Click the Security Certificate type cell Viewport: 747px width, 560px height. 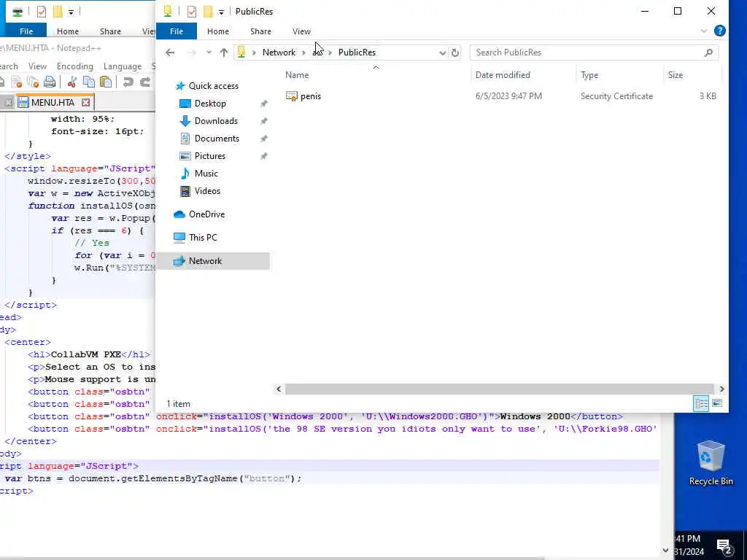(x=616, y=96)
